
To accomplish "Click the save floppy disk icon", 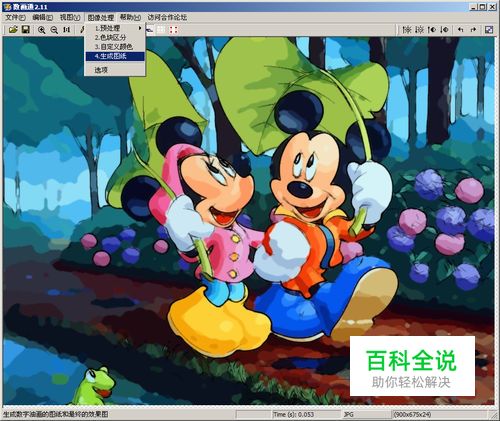I will click(x=26, y=30).
